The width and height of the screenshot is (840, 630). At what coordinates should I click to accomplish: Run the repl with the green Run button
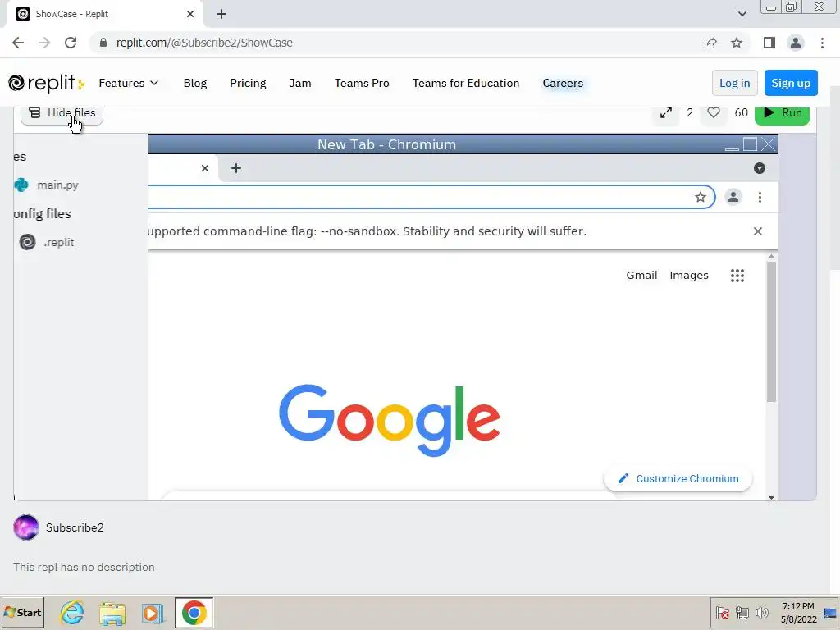[x=782, y=113]
